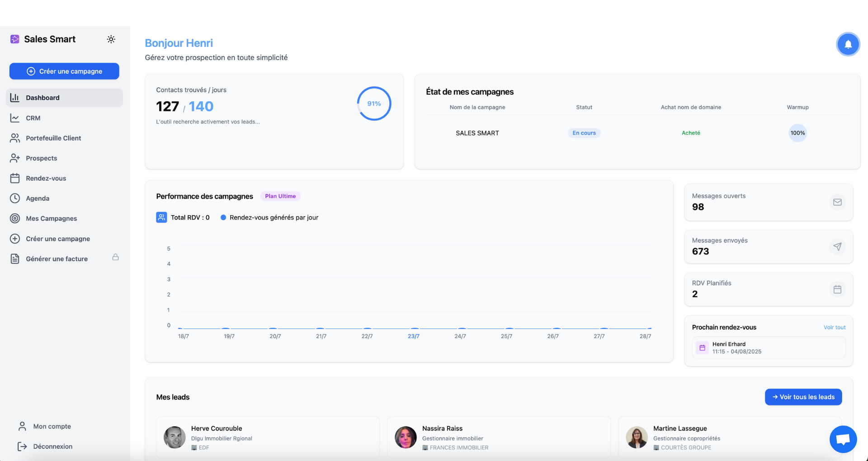Click Herve Courouble profile photo
Image resolution: width=868 pixels, height=461 pixels.
coord(175,437)
